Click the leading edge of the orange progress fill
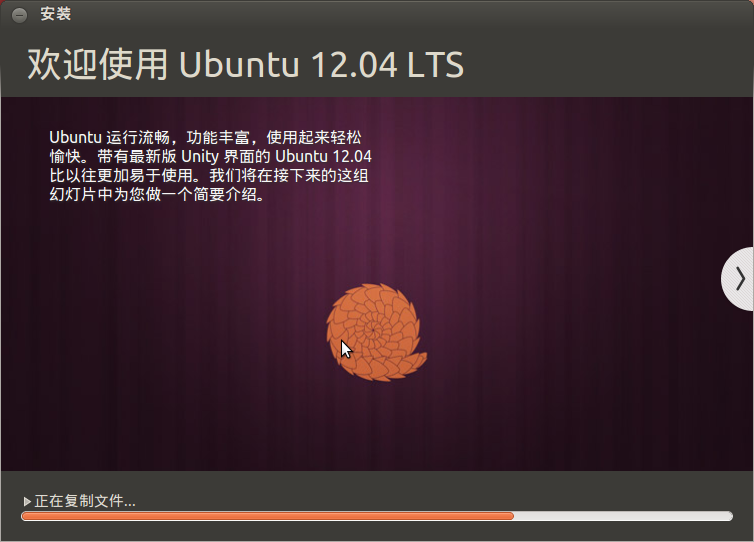This screenshot has width=754, height=542. (512, 516)
